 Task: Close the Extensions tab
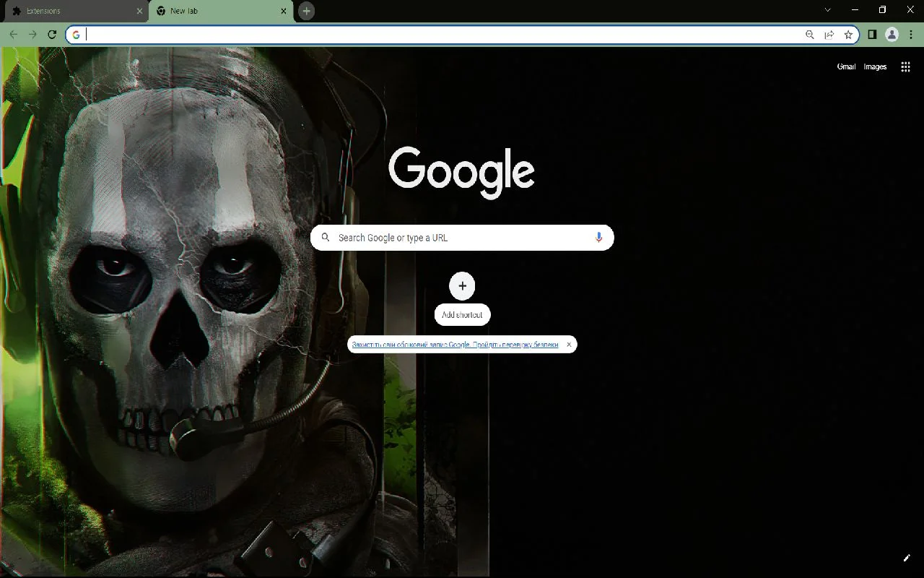(x=139, y=11)
